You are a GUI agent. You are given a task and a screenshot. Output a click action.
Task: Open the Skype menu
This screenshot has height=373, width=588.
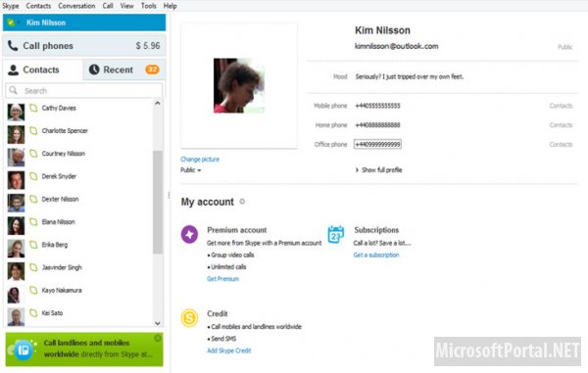[11, 6]
